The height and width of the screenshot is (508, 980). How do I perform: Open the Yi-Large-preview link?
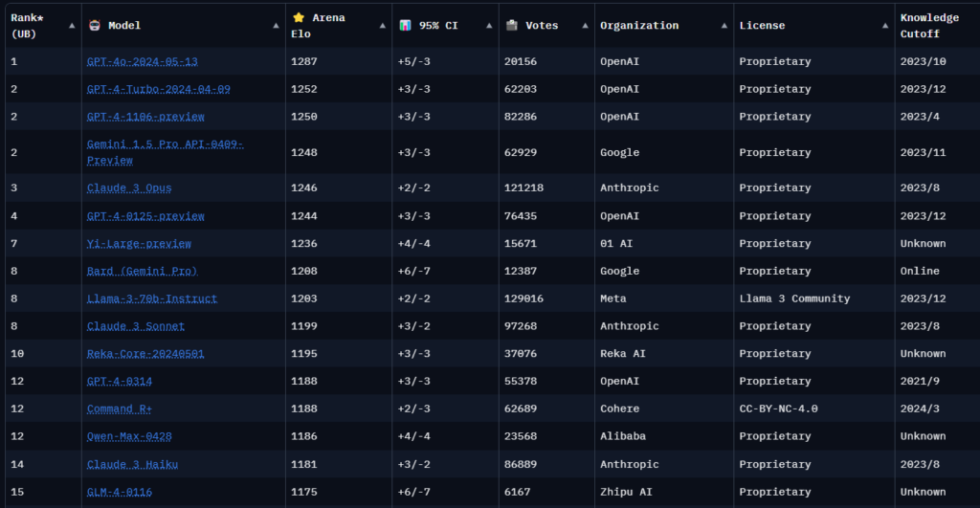click(139, 243)
